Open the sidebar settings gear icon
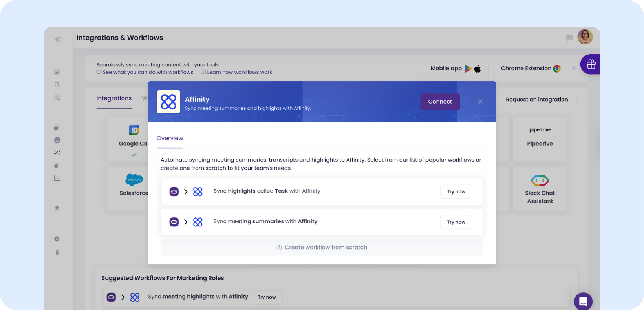This screenshot has height=310, width=644. pos(57,239)
